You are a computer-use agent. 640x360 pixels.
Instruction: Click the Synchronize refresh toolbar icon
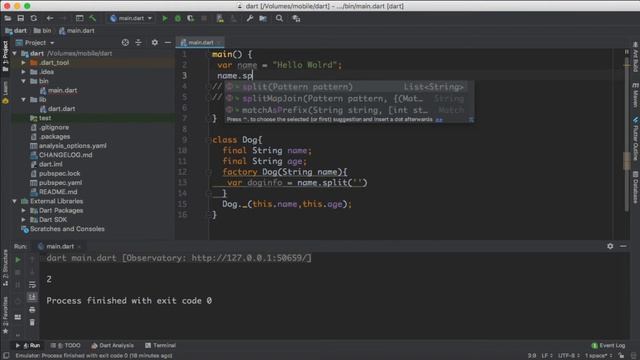34,18
